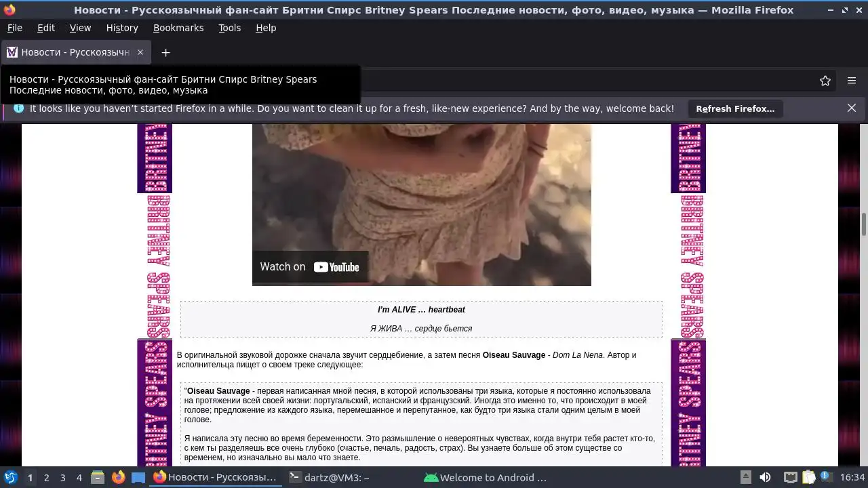Open the View menu
868x488 pixels.
tap(80, 28)
